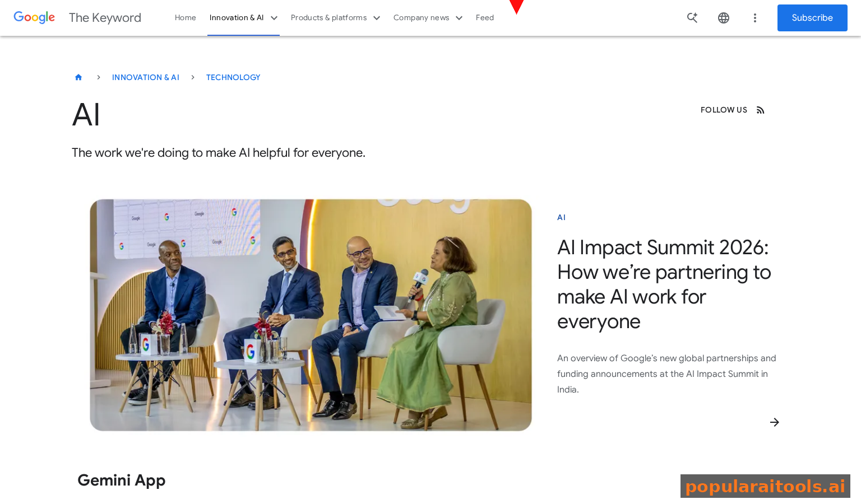The image size is (861, 504).
Task: Open the search icon
Action: (692, 17)
